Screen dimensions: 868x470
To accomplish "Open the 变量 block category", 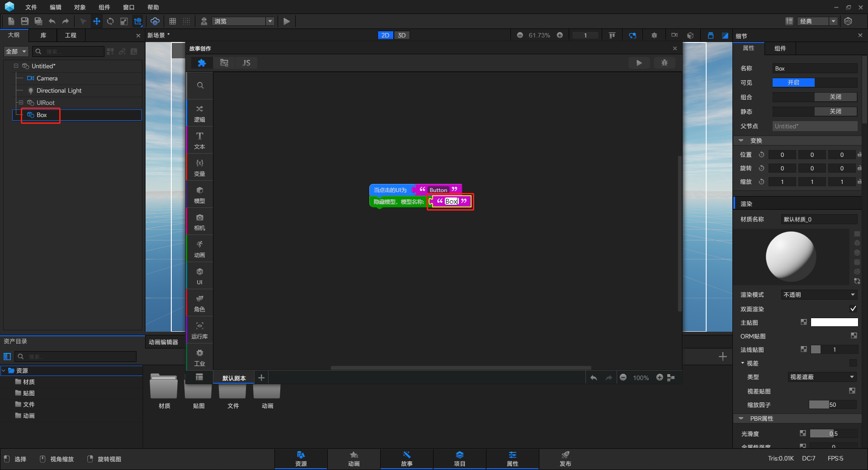I will click(x=199, y=168).
